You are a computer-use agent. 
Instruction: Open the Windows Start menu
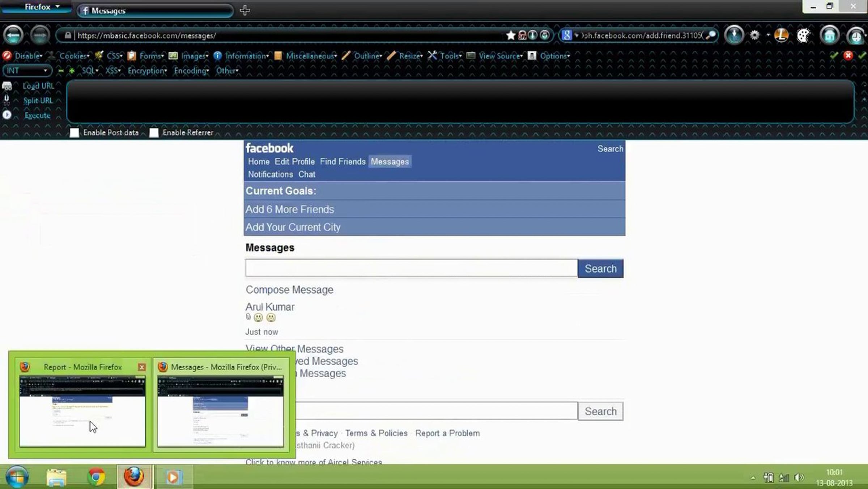(x=16, y=477)
